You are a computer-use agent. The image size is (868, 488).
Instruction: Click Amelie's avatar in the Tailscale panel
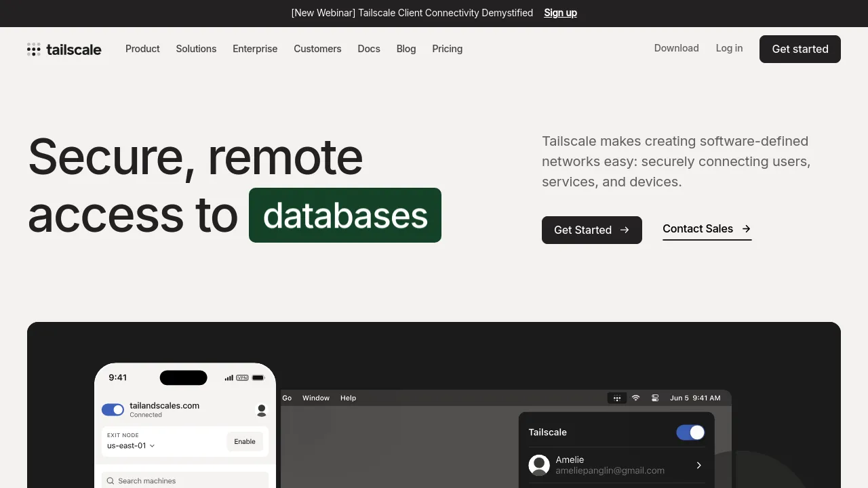pyautogui.click(x=539, y=465)
